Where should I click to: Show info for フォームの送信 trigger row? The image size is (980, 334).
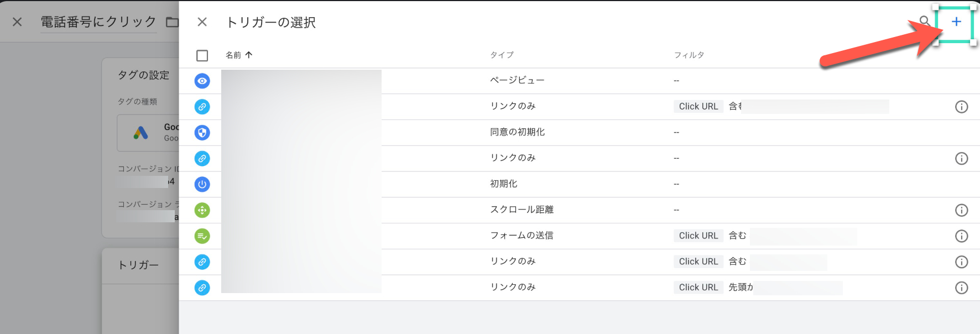click(x=961, y=236)
